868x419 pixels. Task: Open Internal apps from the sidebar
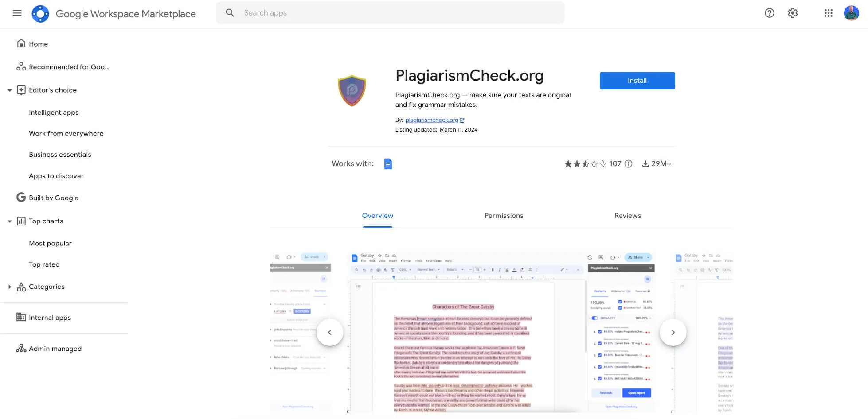coord(50,318)
